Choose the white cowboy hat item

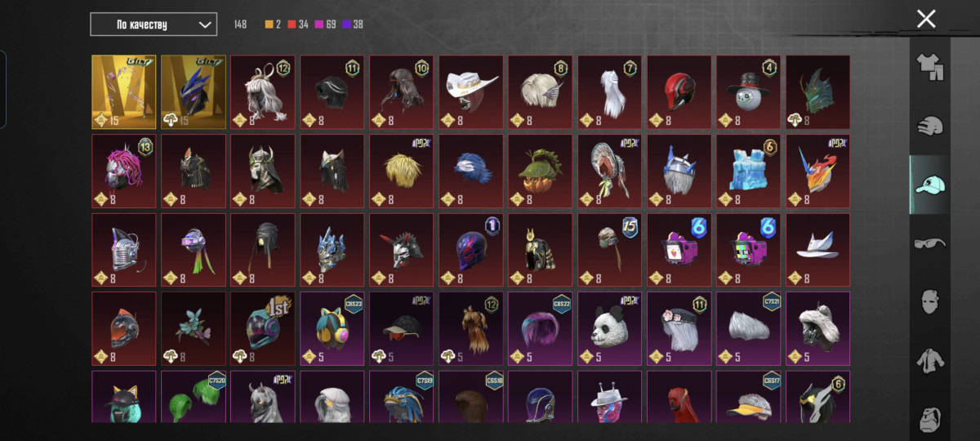470,91
